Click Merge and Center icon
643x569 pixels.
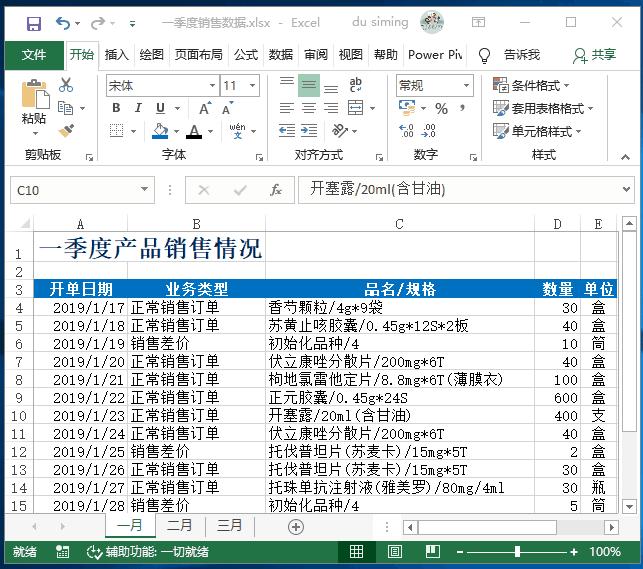[x=356, y=108]
